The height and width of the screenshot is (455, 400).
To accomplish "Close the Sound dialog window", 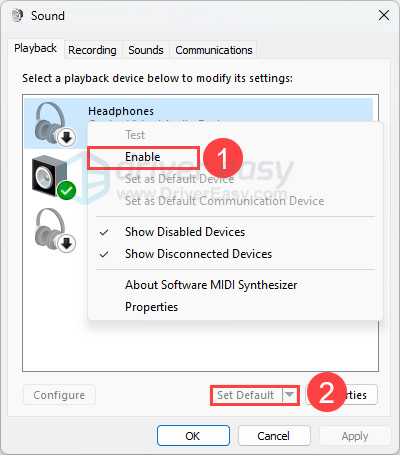I will (x=384, y=15).
